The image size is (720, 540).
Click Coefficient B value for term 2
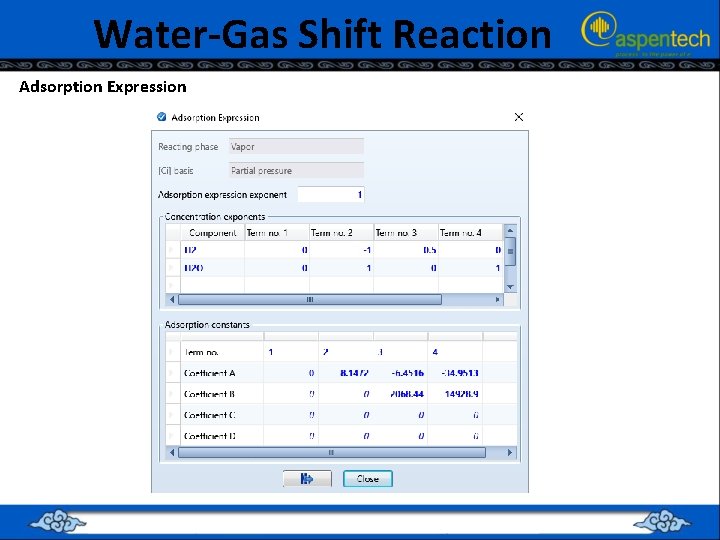(x=346, y=394)
